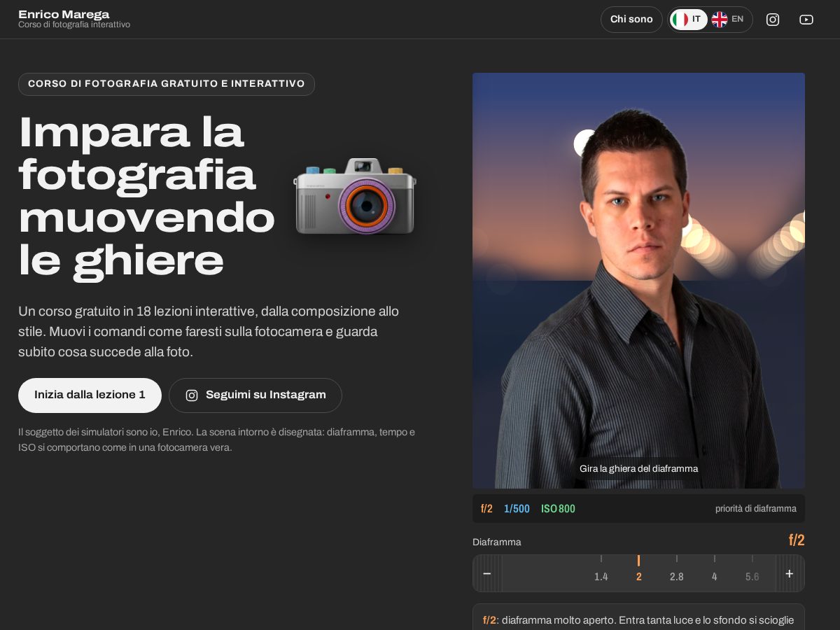This screenshot has height=630, width=840.
Task: Click the portrait simulator photo
Action: 638,281
